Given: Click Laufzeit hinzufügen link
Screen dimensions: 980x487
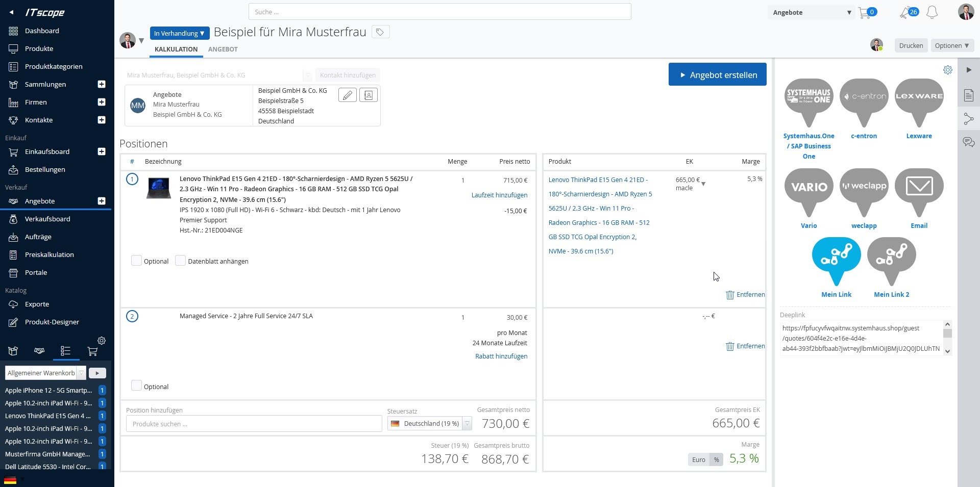Looking at the screenshot, I should coord(499,195).
